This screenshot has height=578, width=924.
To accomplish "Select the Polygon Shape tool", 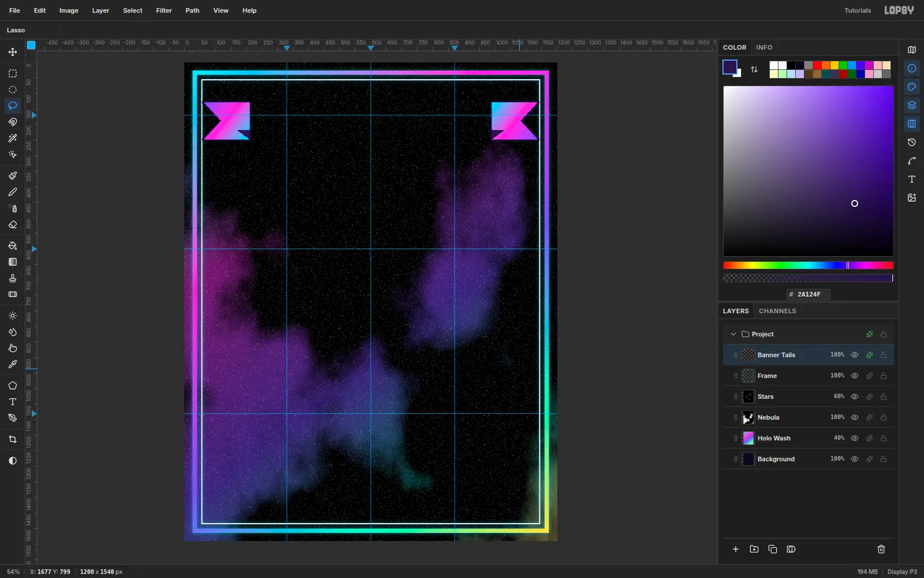I will pos(13,386).
